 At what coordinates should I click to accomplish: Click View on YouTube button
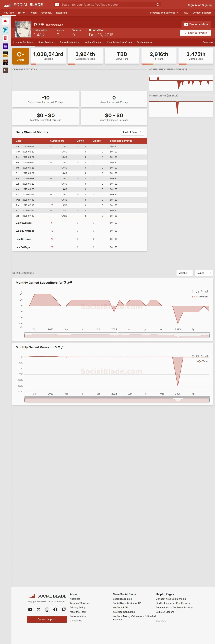coord(196,25)
